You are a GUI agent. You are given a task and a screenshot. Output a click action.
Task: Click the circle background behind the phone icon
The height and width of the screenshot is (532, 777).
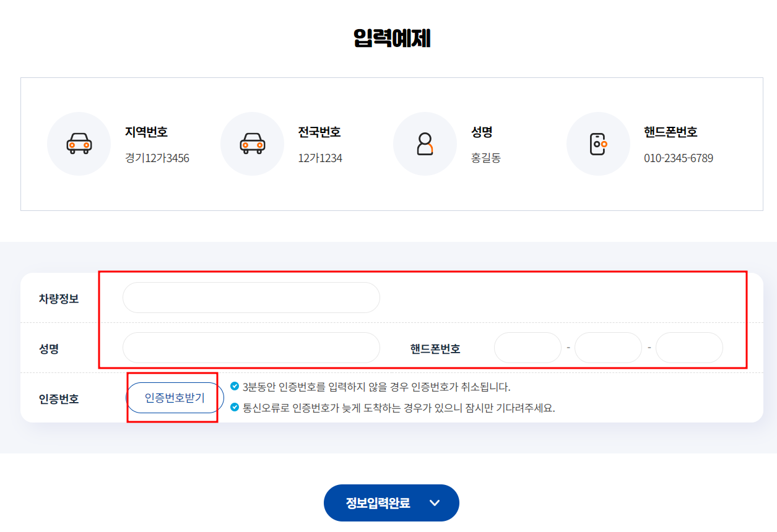(x=598, y=144)
